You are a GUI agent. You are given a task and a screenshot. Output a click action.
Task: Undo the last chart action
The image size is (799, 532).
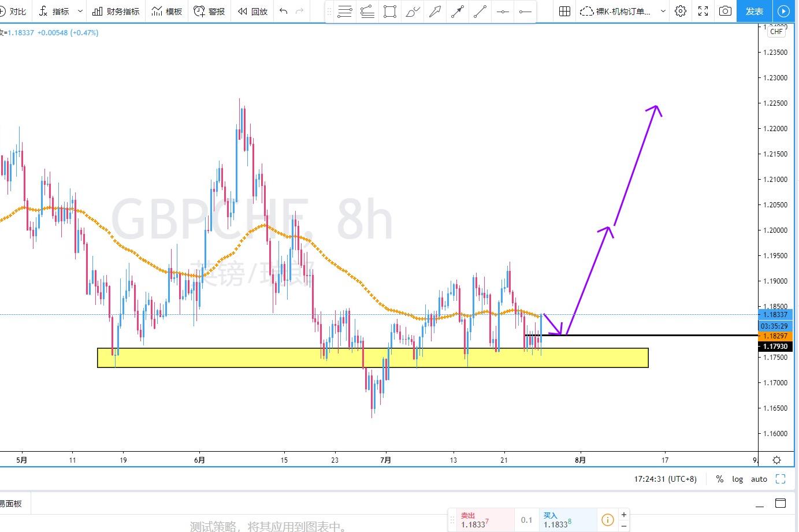pyautogui.click(x=283, y=11)
